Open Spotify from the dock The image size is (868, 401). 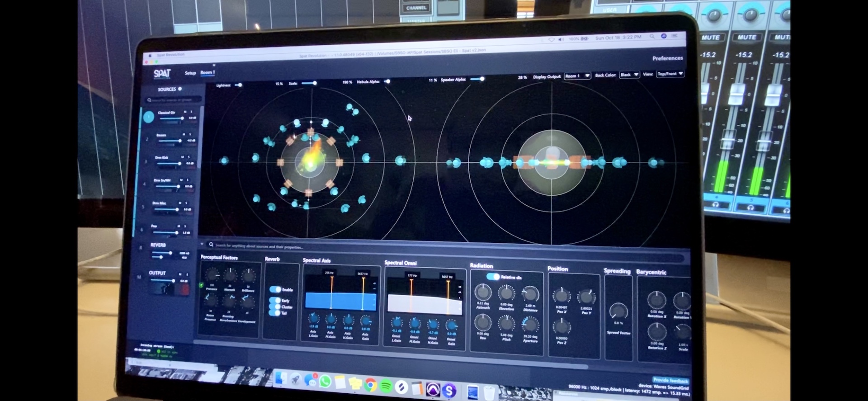[386, 386]
